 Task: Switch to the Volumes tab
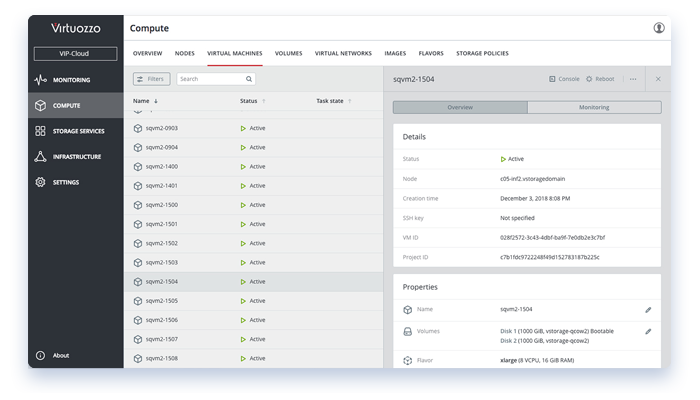coord(288,53)
